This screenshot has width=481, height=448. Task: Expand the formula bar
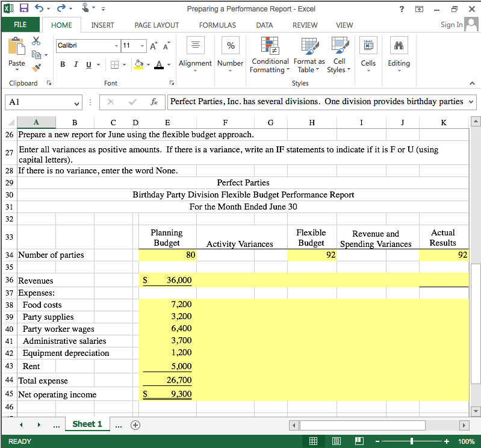tap(471, 102)
